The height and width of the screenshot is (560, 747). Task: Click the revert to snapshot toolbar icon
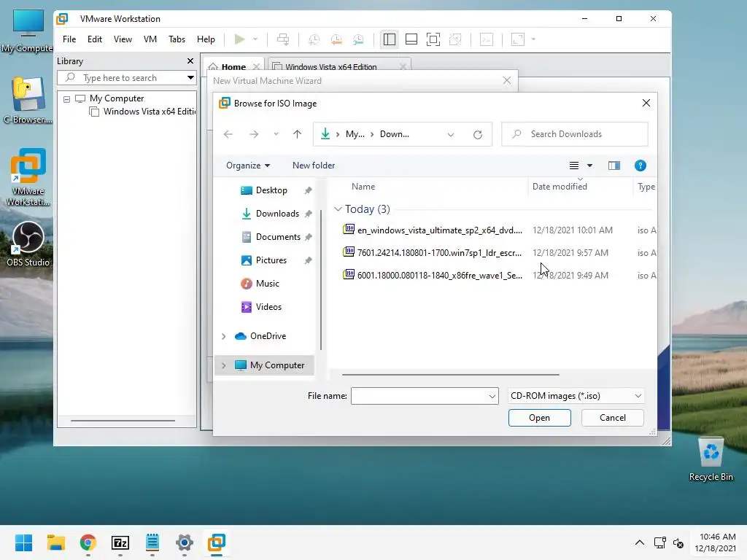point(336,39)
